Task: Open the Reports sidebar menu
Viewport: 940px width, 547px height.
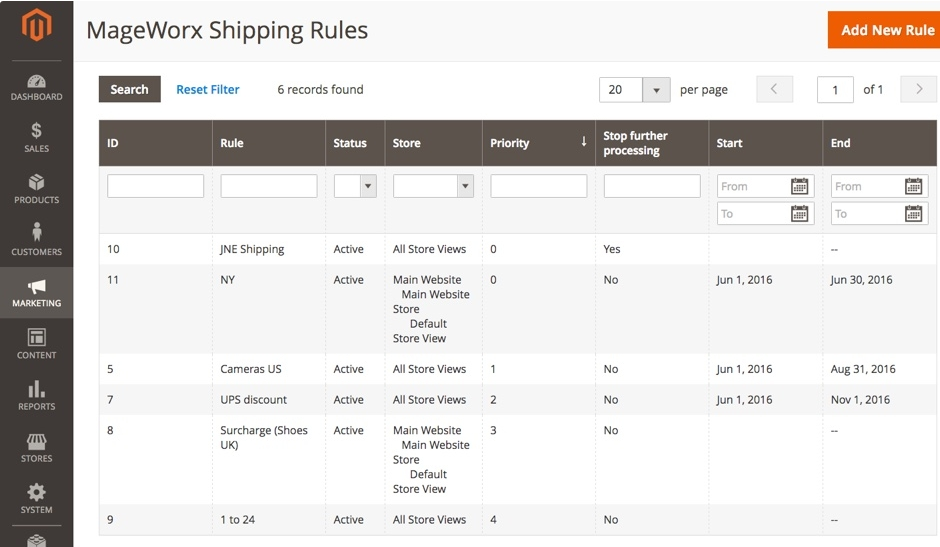Action: (37, 395)
